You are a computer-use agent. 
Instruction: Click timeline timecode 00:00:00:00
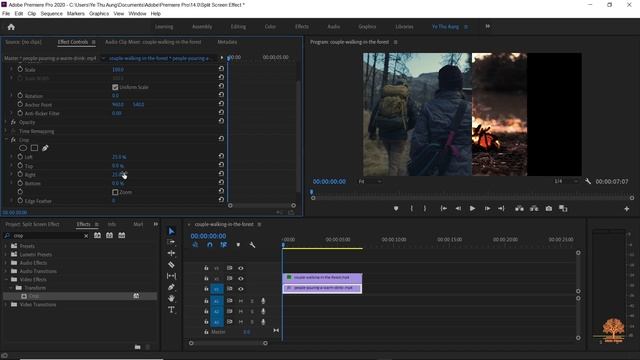click(208, 236)
